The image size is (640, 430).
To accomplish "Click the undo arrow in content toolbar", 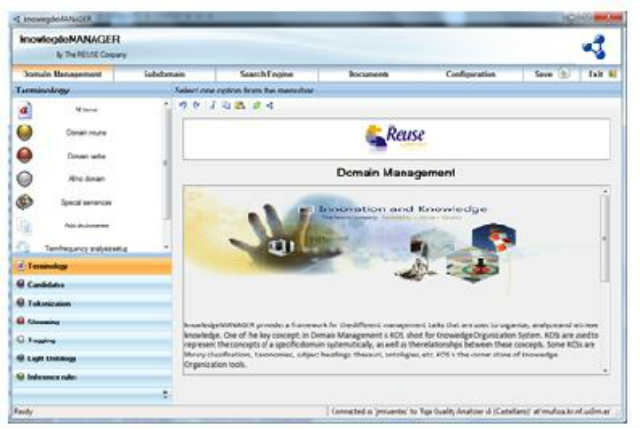I will pos(182,105).
